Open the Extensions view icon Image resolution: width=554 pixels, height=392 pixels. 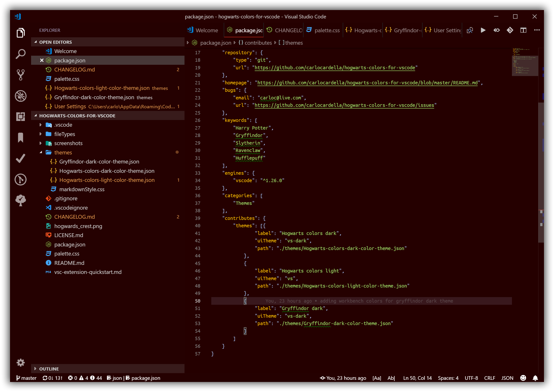click(x=21, y=117)
